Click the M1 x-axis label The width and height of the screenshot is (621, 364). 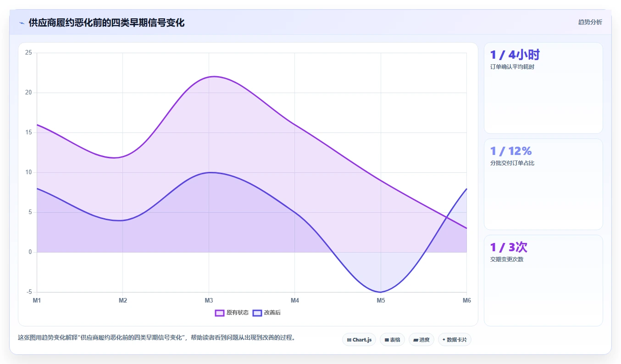click(37, 300)
